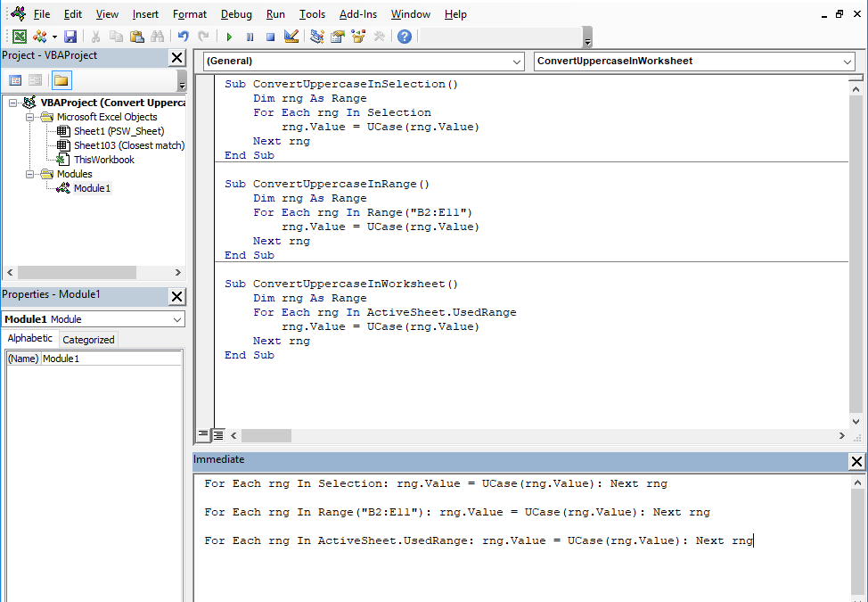This screenshot has width=868, height=602.
Task: Run the current Sub with the Run icon
Action: (228, 36)
